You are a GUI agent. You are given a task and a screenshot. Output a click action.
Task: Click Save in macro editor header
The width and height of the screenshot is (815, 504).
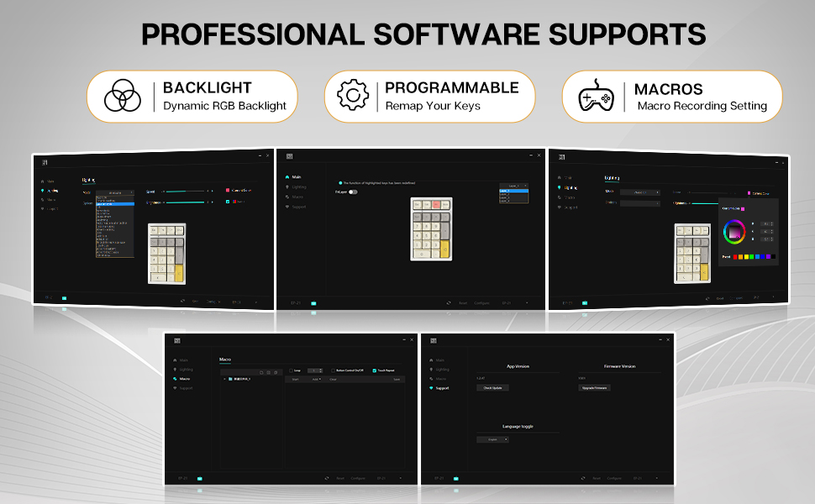[397, 380]
